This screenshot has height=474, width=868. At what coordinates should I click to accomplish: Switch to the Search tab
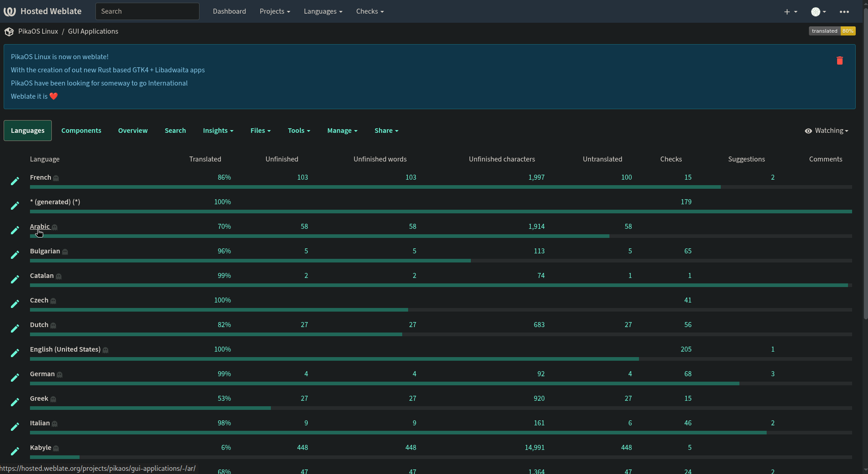click(175, 131)
